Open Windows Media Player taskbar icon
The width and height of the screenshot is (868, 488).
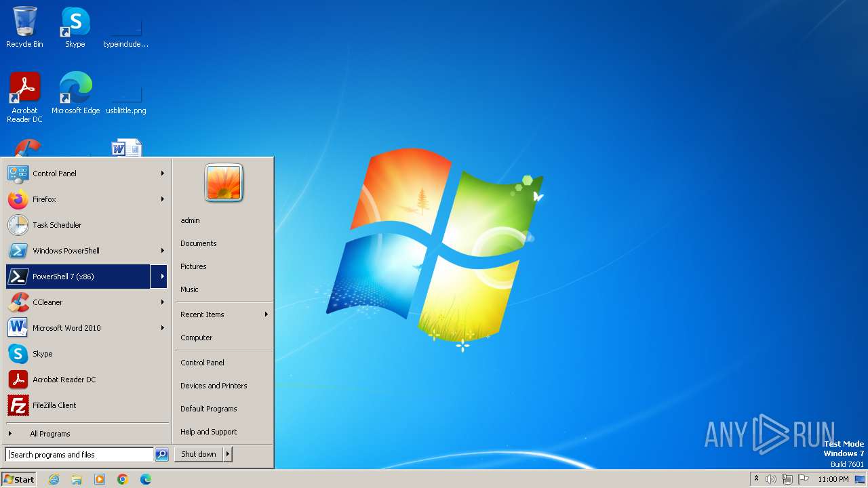click(x=100, y=479)
